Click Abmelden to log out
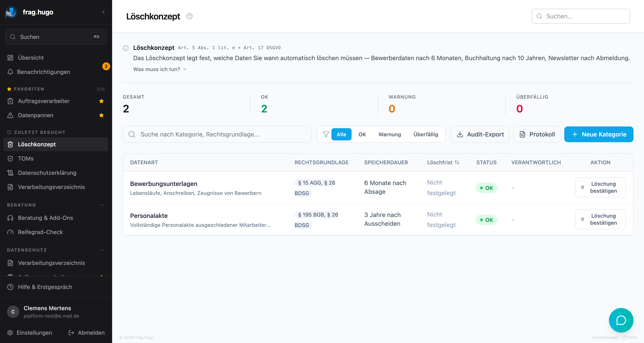Viewport: 644px width, 343px height. coord(87,332)
